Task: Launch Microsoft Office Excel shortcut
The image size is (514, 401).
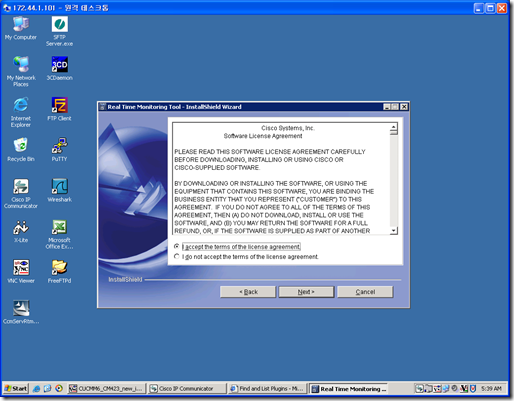Action: point(59,234)
